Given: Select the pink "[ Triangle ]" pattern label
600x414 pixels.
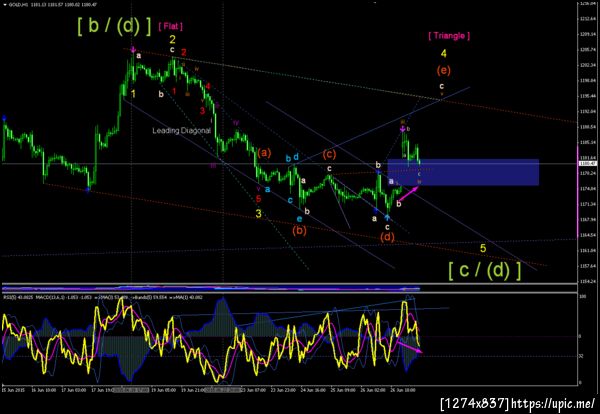Looking at the screenshot, I should (449, 36).
